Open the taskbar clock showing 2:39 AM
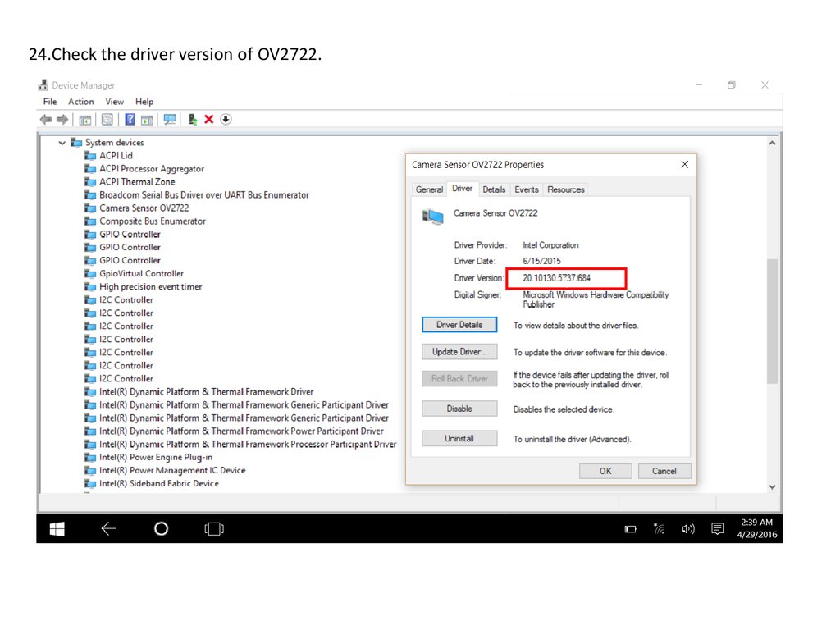 click(756, 528)
